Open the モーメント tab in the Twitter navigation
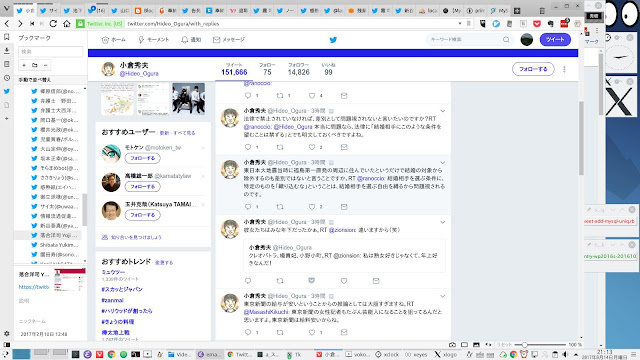 point(153,40)
